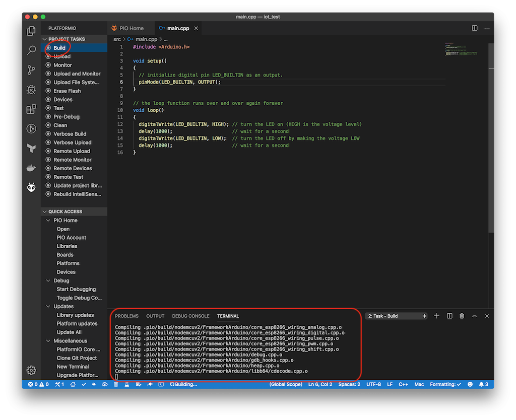Click the 'Ln 6, Col 2' status bar entry
The height and width of the screenshot is (420, 516).
click(320, 384)
